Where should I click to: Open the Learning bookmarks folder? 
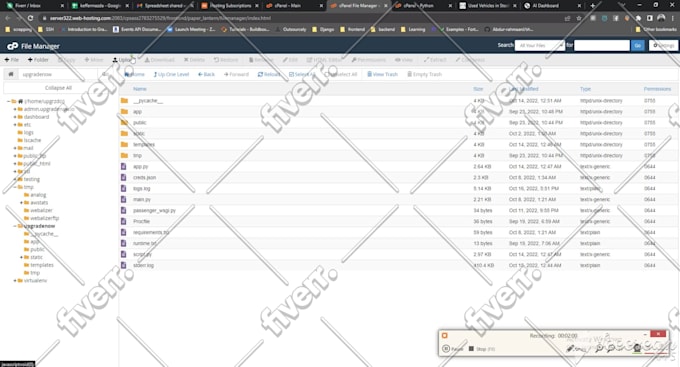click(413, 29)
